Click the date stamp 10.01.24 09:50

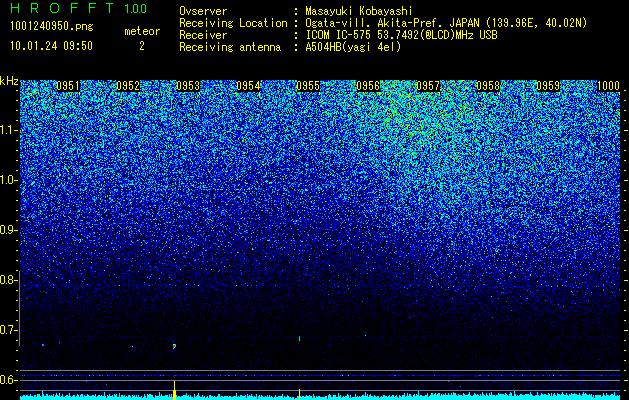point(51,46)
